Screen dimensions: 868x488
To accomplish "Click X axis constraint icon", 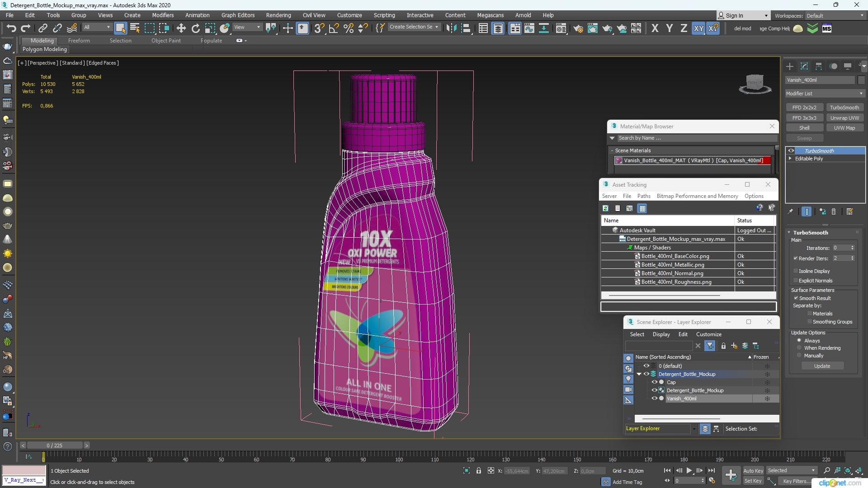I will 655,28.
